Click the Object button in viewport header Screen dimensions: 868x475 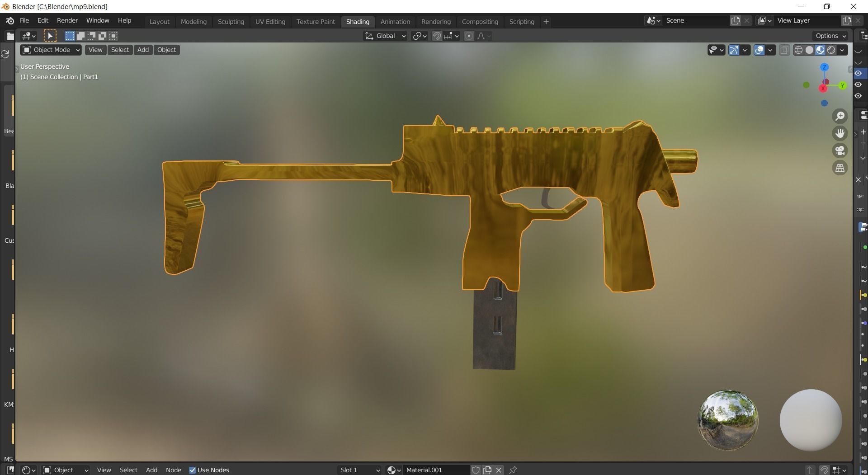[x=166, y=50]
